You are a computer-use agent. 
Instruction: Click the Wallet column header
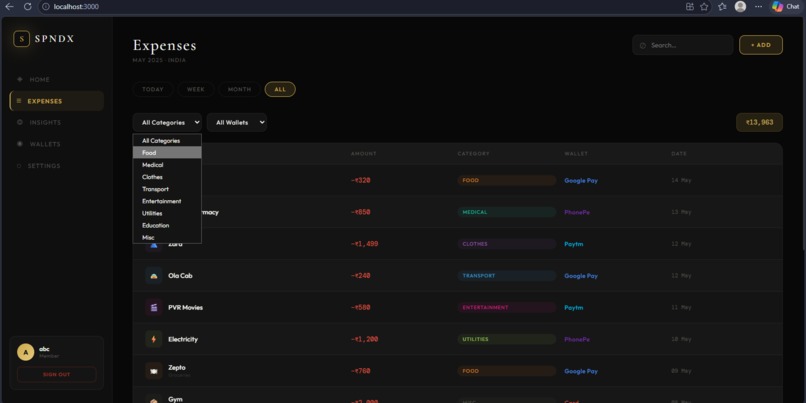[576, 154]
